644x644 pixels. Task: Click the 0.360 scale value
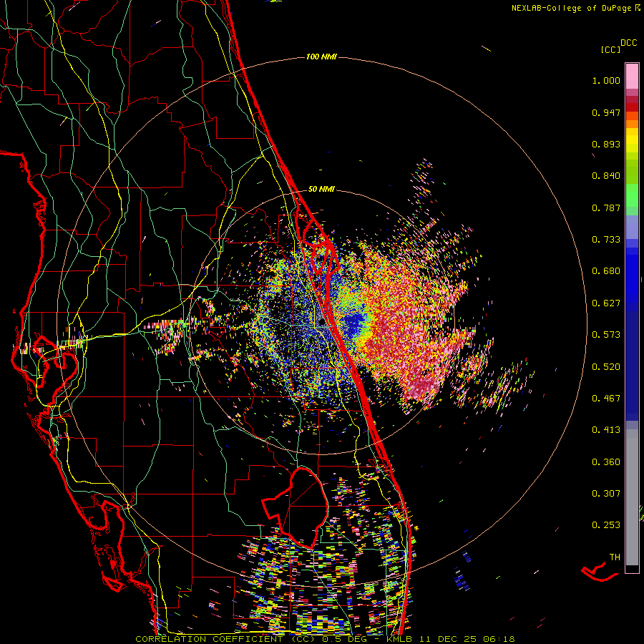[606, 462]
